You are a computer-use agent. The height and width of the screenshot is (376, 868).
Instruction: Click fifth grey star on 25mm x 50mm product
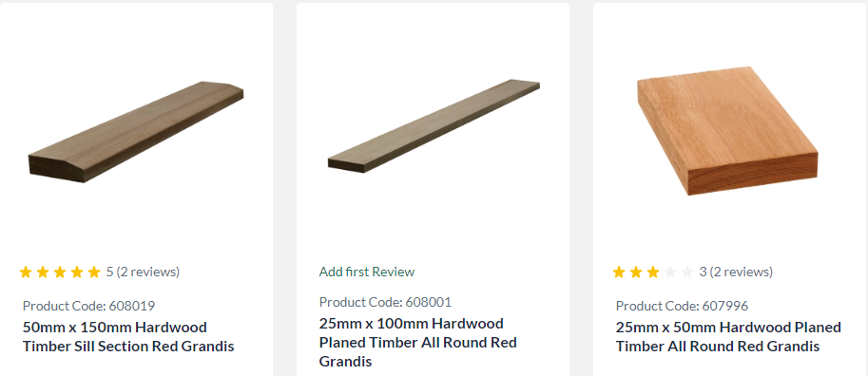tap(687, 273)
